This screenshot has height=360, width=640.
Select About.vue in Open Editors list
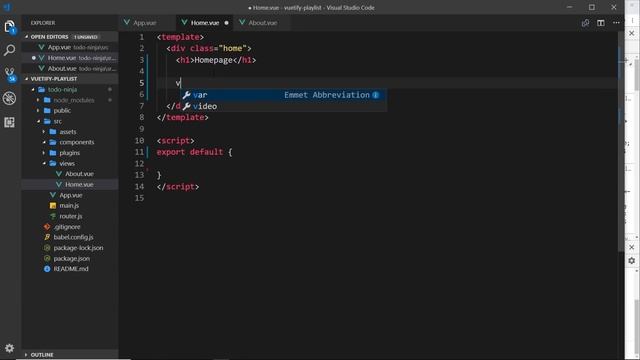[x=70, y=69]
